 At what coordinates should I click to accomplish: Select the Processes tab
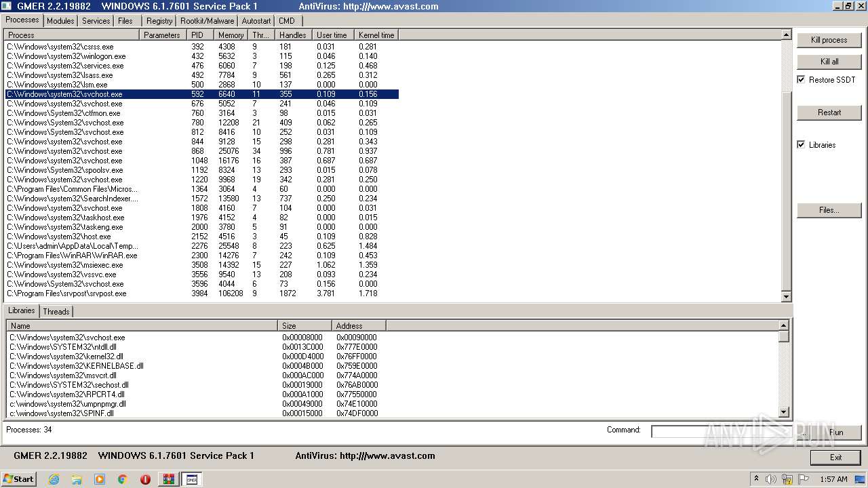(x=22, y=20)
